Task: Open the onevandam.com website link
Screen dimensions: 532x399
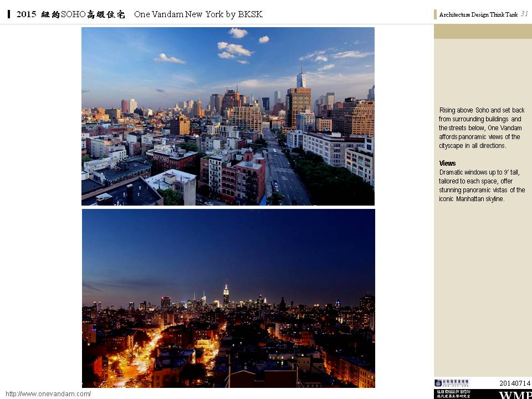Action: (48, 393)
